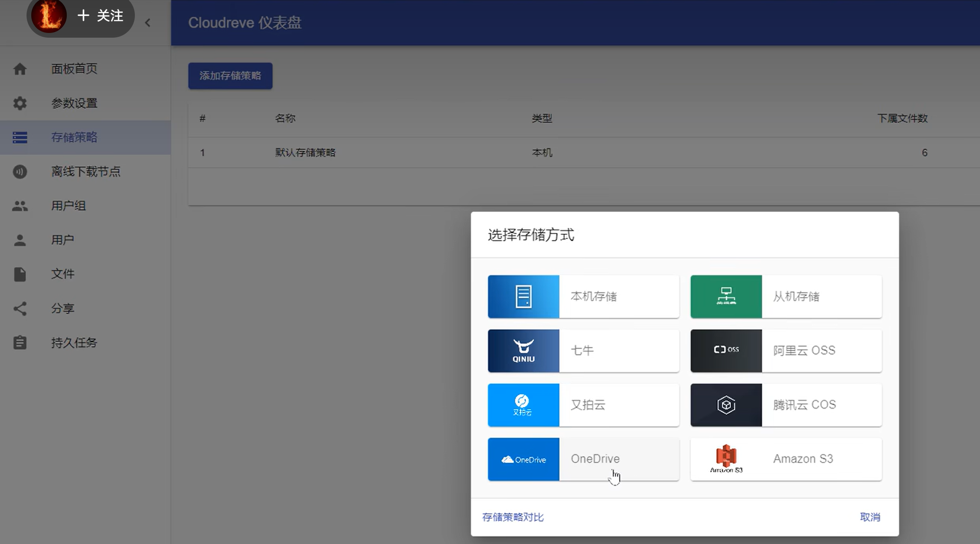Click the 下属文件数 column header
Image resolution: width=980 pixels, height=544 pixels.
pos(903,119)
